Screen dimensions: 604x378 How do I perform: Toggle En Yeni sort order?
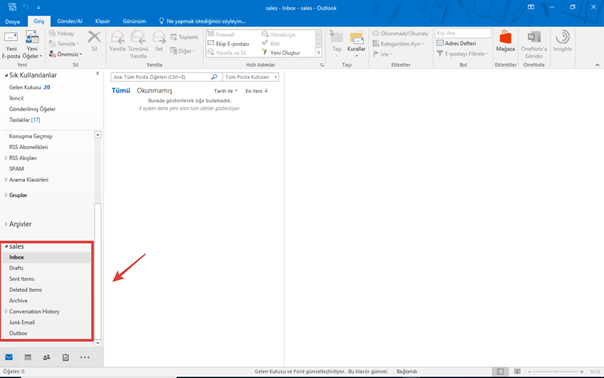(x=257, y=91)
